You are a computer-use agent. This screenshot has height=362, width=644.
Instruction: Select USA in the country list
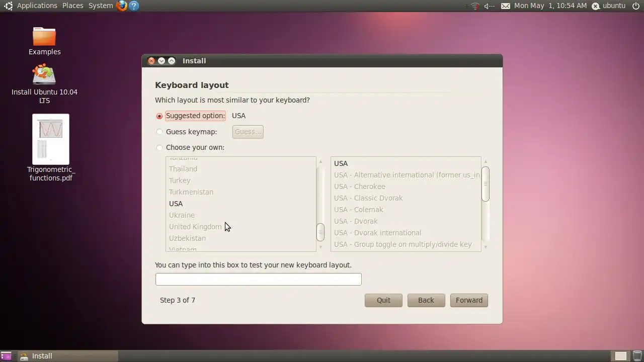pyautogui.click(x=241, y=204)
